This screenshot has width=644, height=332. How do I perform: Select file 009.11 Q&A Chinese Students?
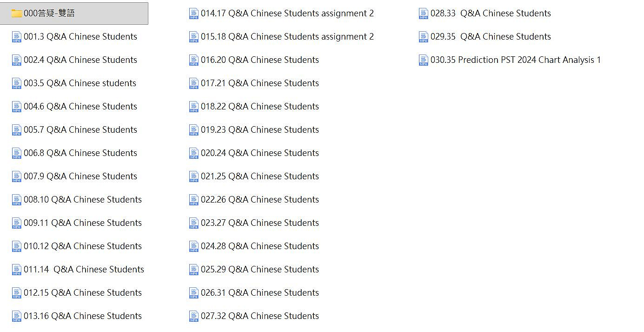coord(77,223)
